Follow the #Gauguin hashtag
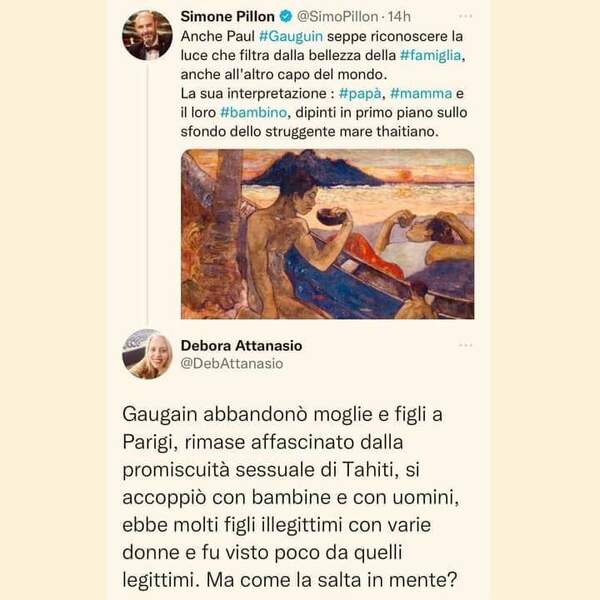 291,36
